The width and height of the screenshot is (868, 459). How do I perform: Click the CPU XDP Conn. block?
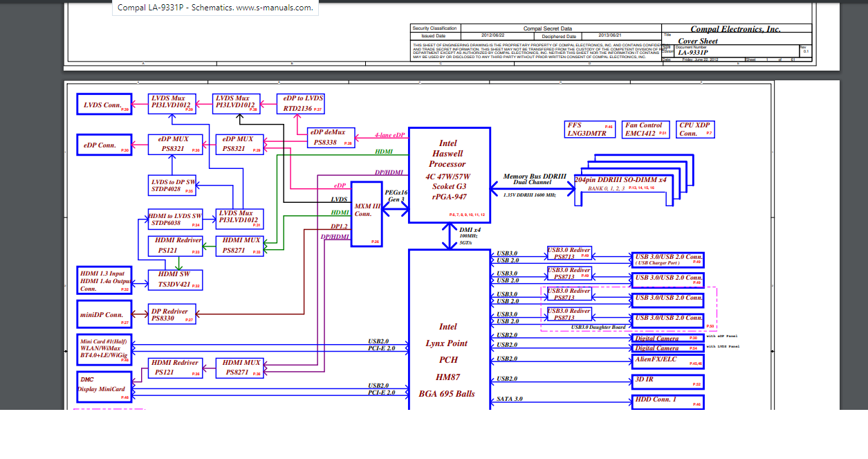[x=696, y=129]
